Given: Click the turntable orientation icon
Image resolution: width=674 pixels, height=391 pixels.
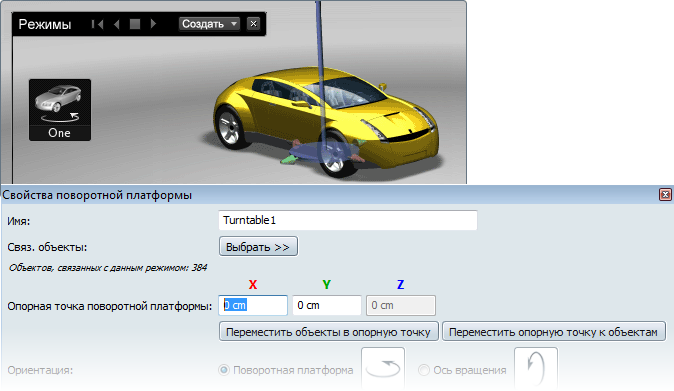Looking at the screenshot, I should point(383,368).
